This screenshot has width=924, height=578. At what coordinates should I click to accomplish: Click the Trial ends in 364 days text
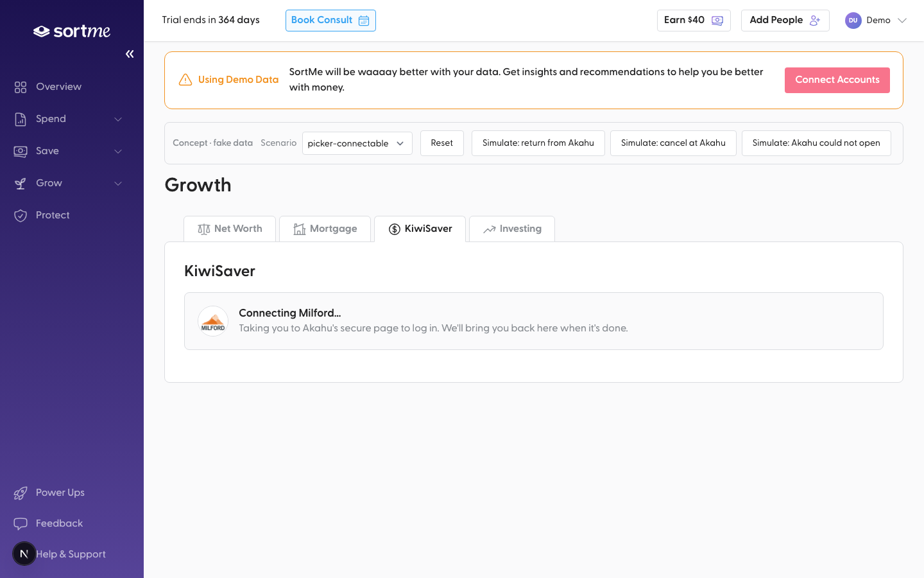coord(210,20)
